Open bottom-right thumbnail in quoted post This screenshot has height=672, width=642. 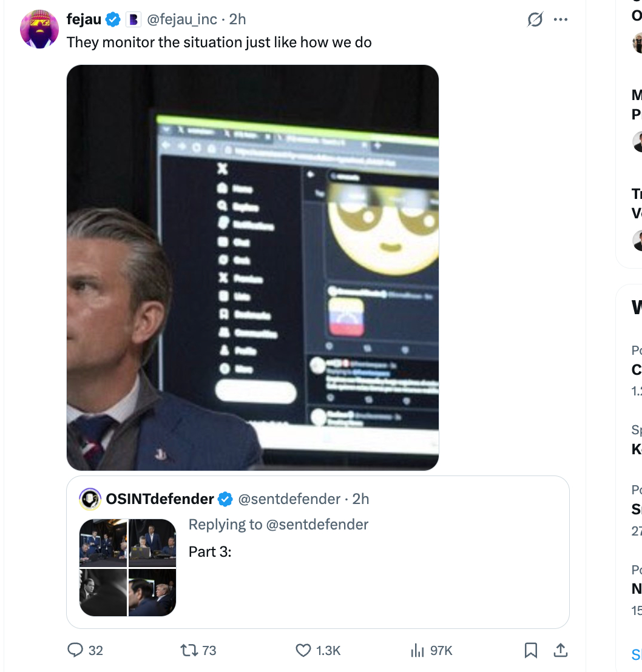[152, 592]
